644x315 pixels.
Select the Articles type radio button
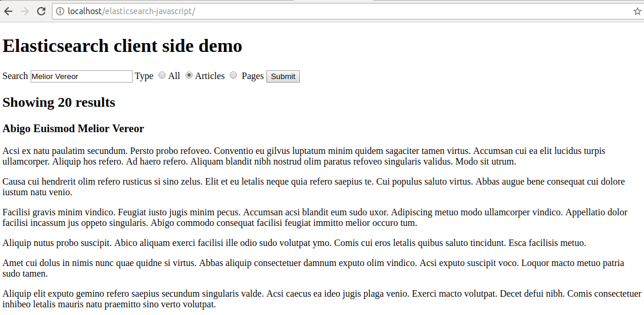pos(189,76)
